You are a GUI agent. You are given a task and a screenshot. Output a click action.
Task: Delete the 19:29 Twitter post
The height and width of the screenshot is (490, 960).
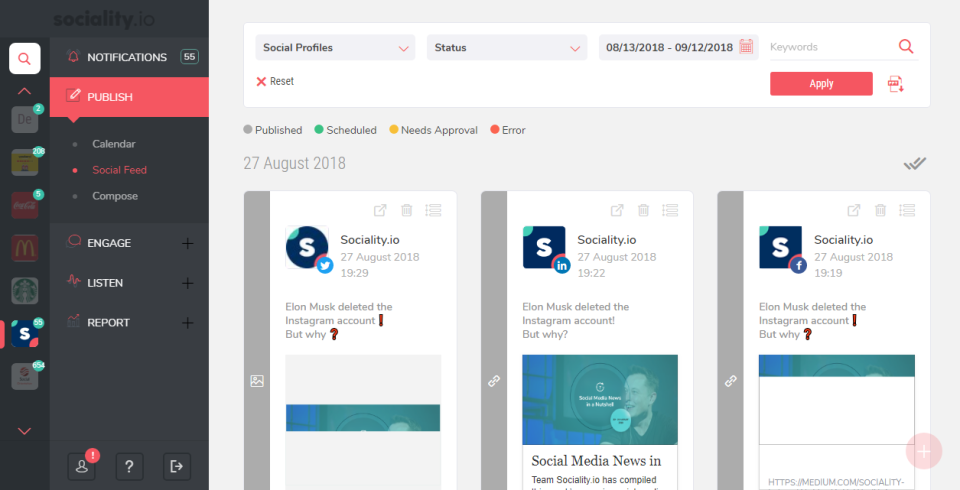pos(407,210)
